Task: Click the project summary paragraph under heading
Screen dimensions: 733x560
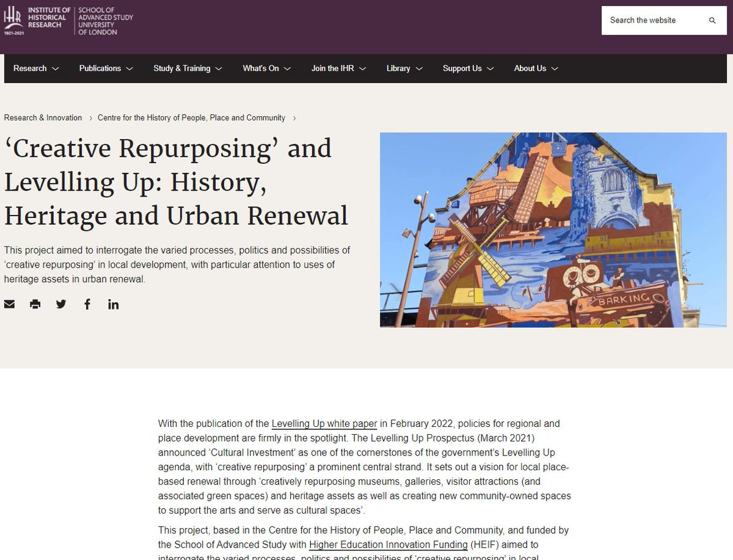Action: tap(177, 264)
